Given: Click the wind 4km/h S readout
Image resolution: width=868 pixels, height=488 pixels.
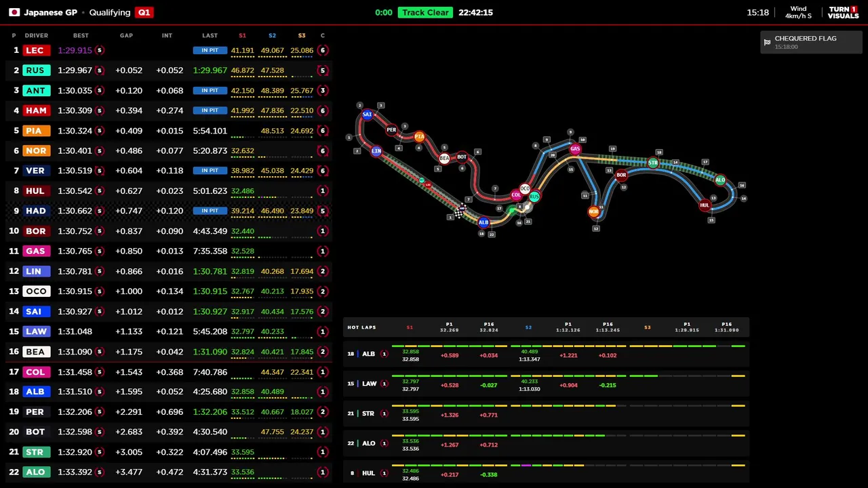Looking at the screenshot, I should [x=798, y=12].
